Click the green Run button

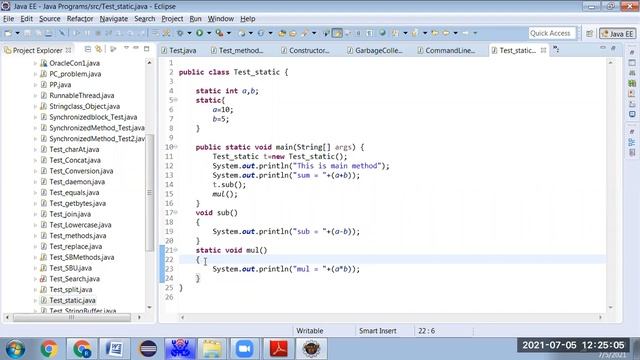click(200, 33)
